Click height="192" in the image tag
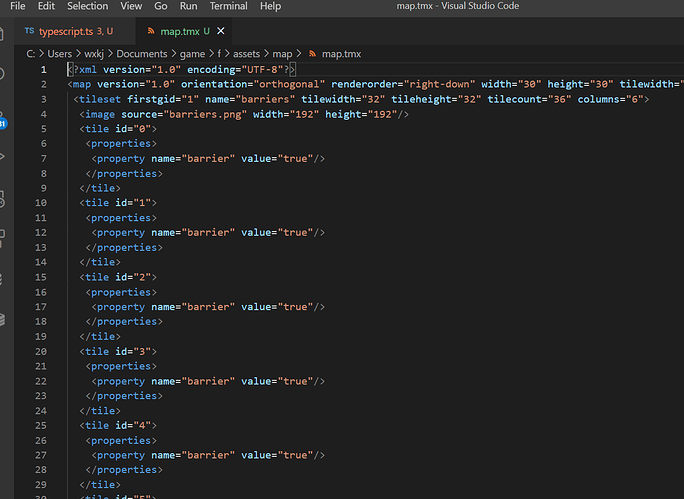The image size is (684, 499). (x=362, y=114)
